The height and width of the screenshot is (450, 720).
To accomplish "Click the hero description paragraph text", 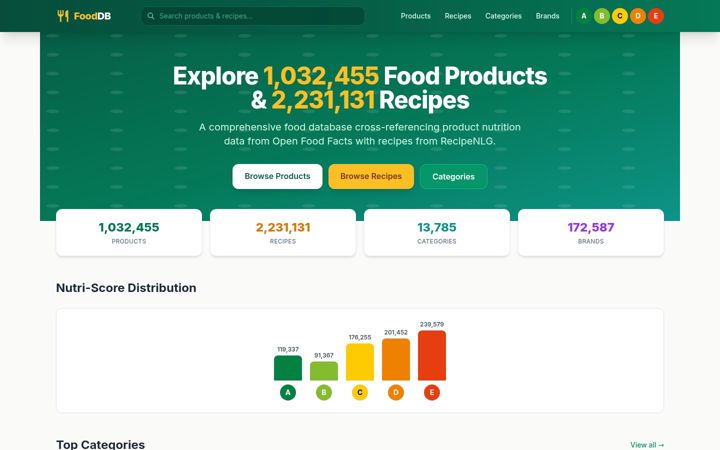I will 360,134.
